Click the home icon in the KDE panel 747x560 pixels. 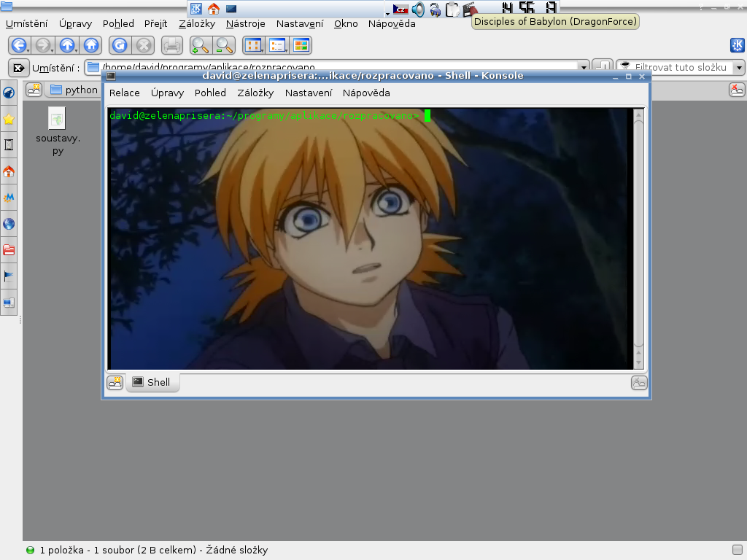click(214, 9)
